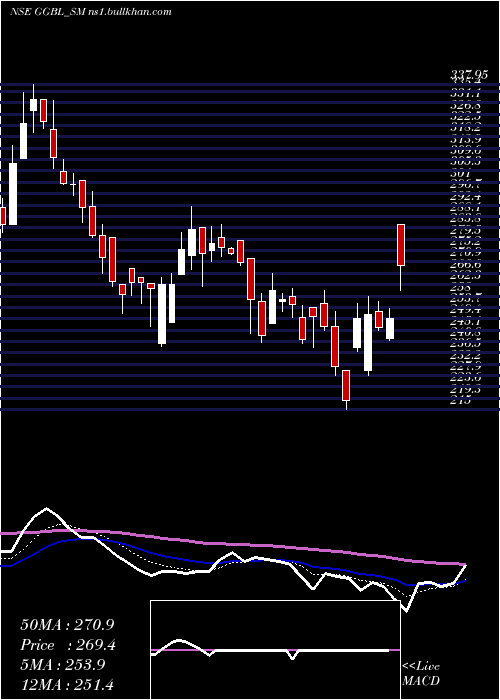Click the 215 bottom price label
Viewport: 500px width, 700px height.
click(459, 401)
